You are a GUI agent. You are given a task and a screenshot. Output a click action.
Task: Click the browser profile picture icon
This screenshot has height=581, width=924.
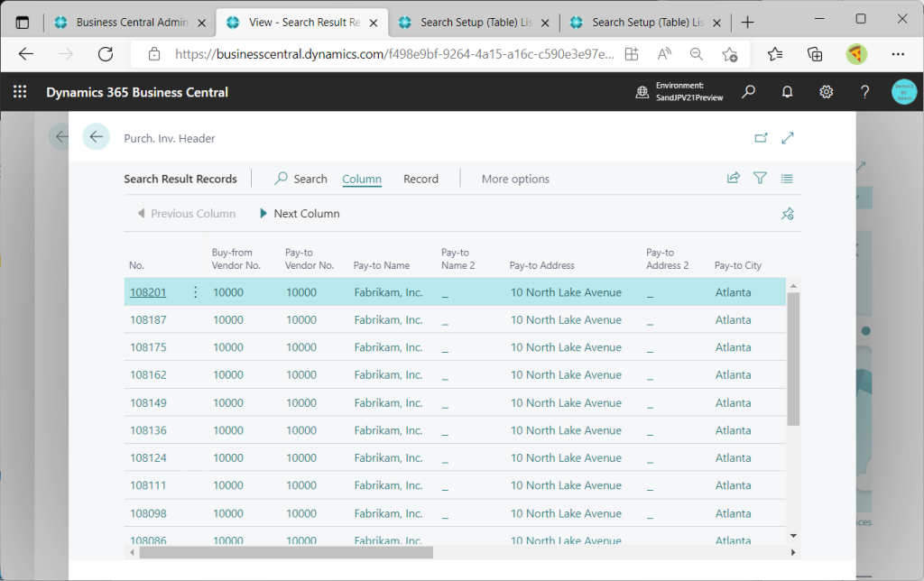pos(856,54)
